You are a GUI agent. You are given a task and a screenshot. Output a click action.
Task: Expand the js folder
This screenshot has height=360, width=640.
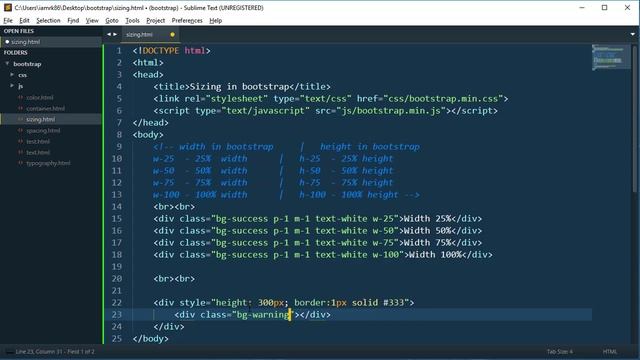pos(12,86)
